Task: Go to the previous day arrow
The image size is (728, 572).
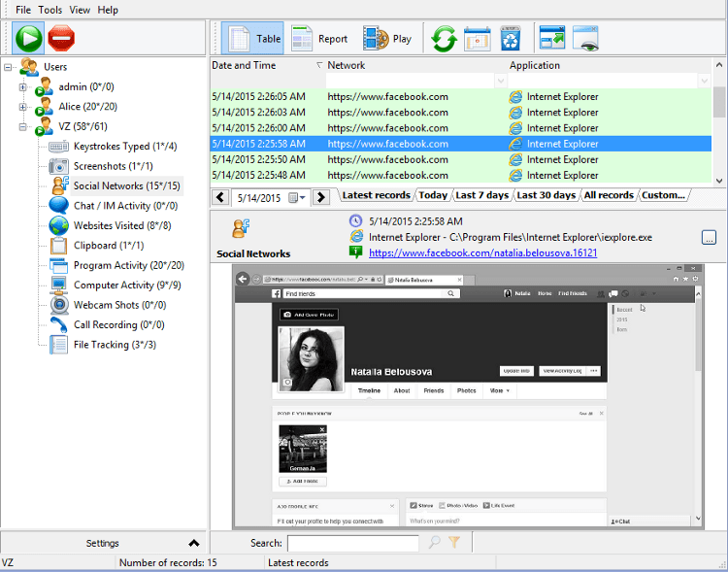Action: (x=220, y=197)
